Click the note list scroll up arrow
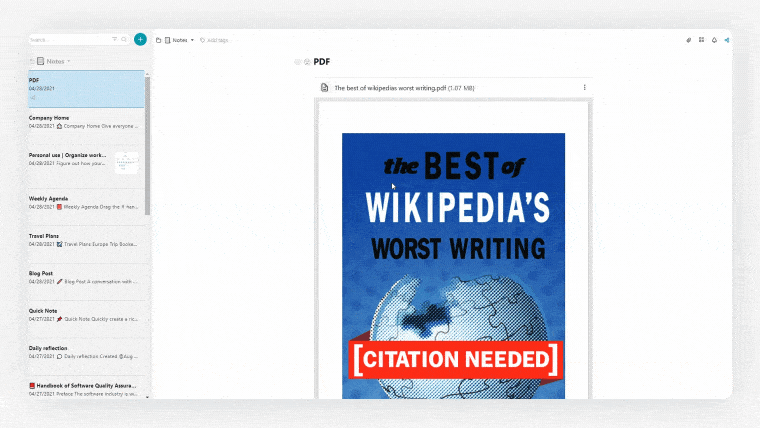Screen dimensions: 760x428 [147, 74]
